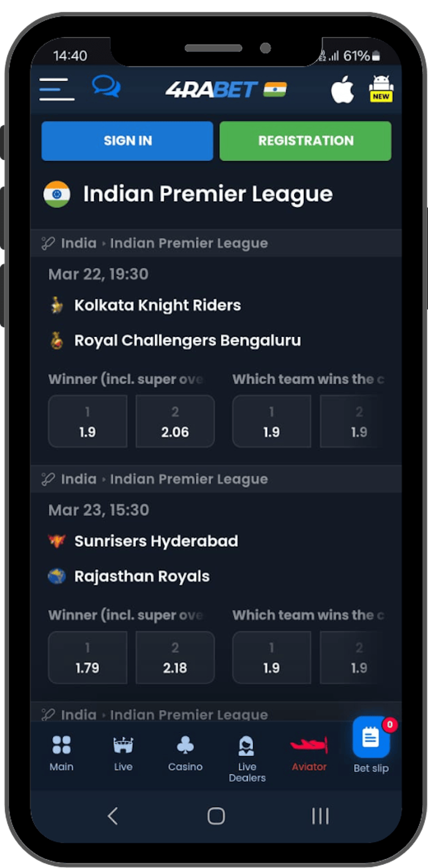428x868 pixels.
Task: Tap the Android back navigation button
Action: pos(112,816)
